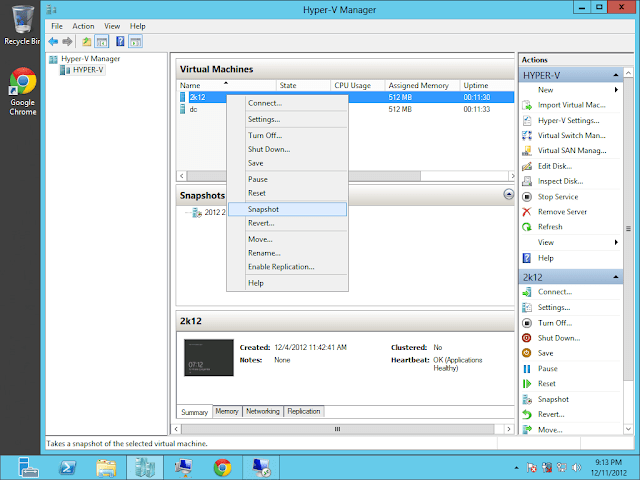
Task: Expand the View submenu in Actions pane
Action: pos(615,242)
